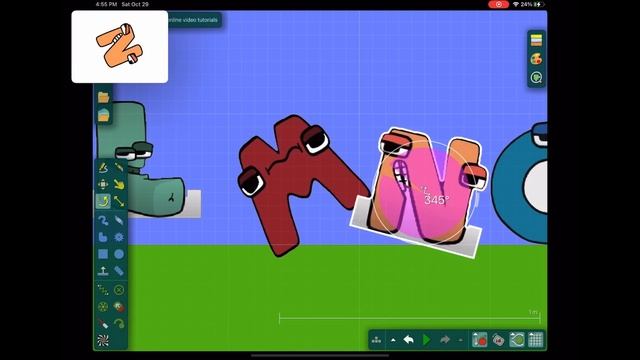Select the Circle shape tool
The height and width of the screenshot is (360, 640).
(x=119, y=254)
